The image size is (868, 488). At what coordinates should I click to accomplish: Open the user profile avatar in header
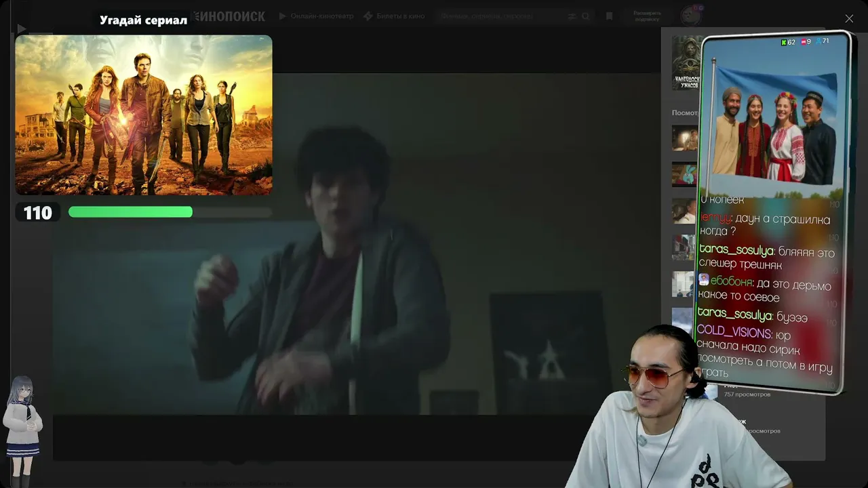[x=690, y=16]
